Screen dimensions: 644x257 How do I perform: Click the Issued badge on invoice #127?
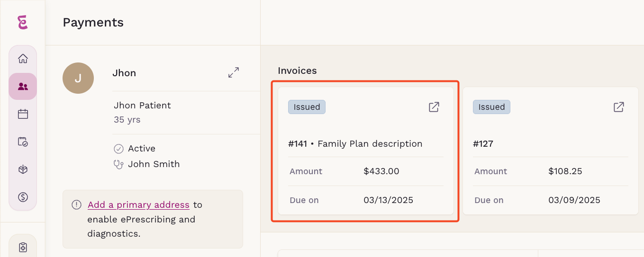coord(491,107)
